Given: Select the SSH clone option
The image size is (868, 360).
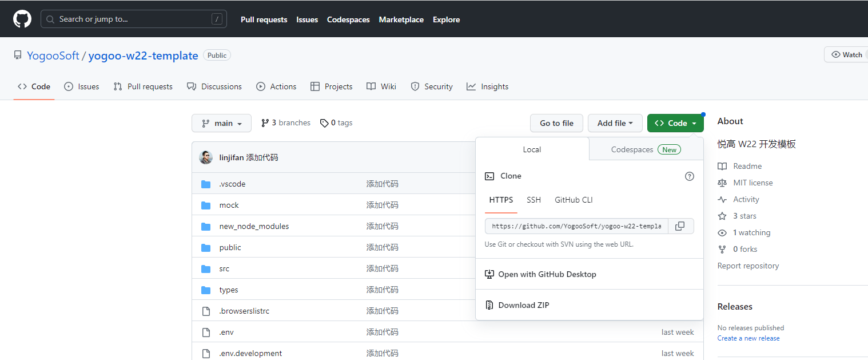Looking at the screenshot, I should tap(533, 200).
